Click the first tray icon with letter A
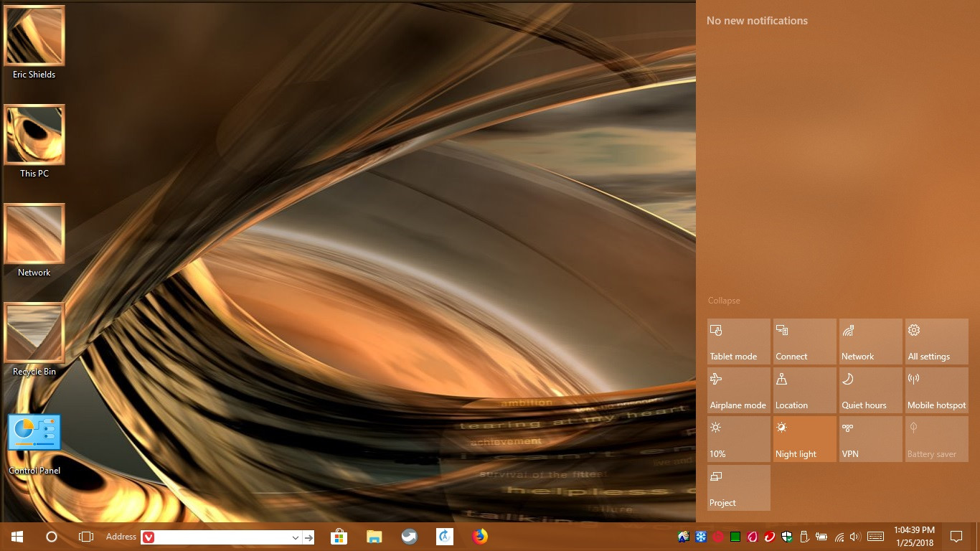The image size is (980, 551). click(683, 537)
